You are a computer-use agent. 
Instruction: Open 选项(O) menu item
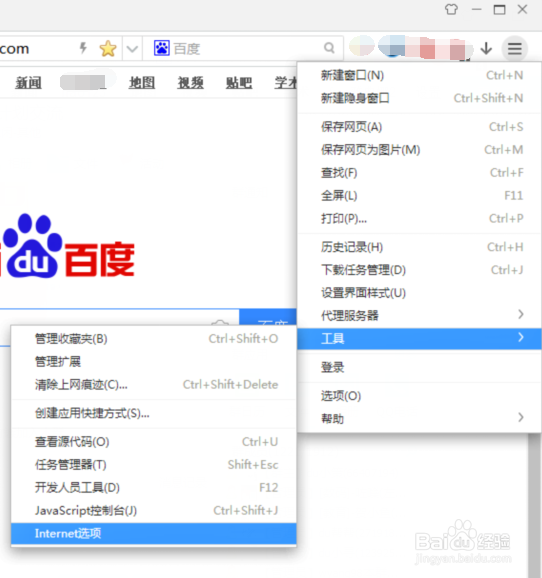pos(419,396)
